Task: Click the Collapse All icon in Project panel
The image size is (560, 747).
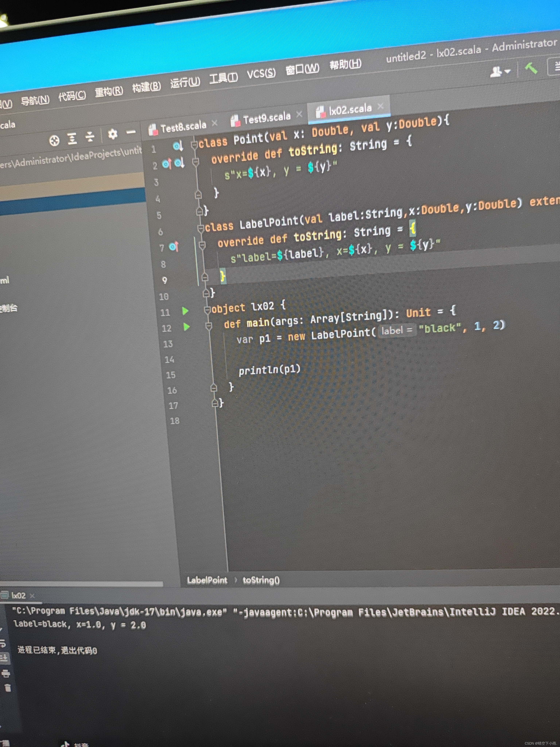Action: (x=90, y=136)
